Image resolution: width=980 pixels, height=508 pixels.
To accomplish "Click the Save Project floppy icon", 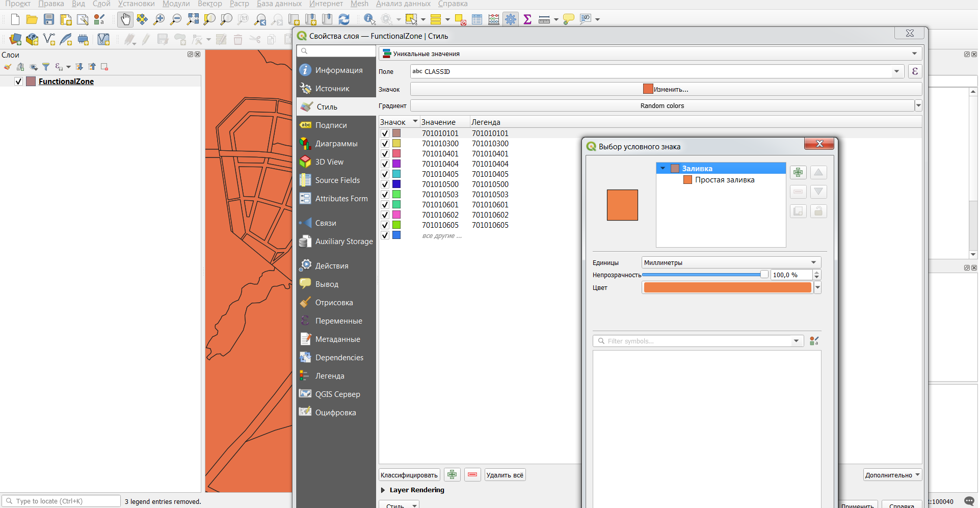I will (x=49, y=20).
